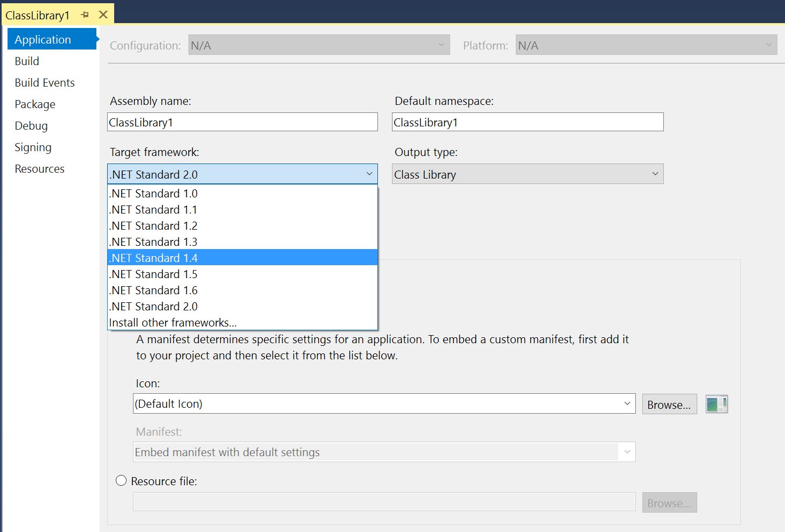This screenshot has height=532, width=785.
Task: Open the Icon dropdown list
Action: point(384,403)
